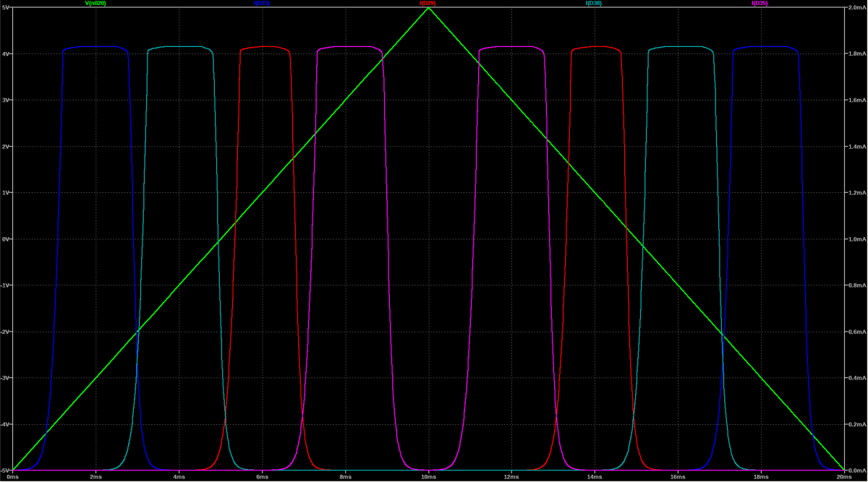
Task: Click the 4V voltage axis label
Action: pos(5,53)
